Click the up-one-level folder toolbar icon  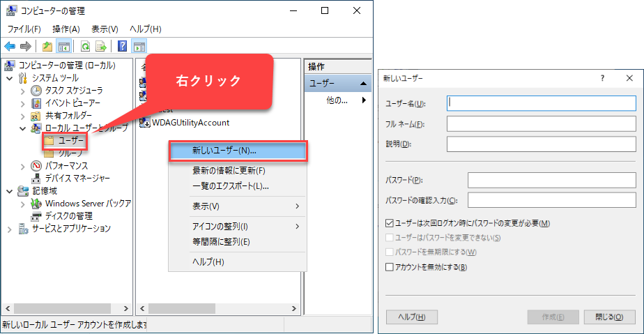point(47,47)
